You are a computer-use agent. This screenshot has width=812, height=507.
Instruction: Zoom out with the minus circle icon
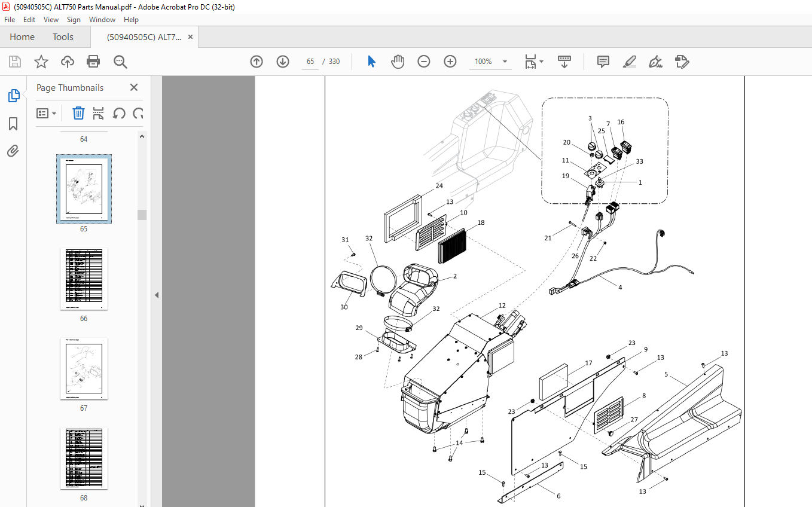pos(424,62)
